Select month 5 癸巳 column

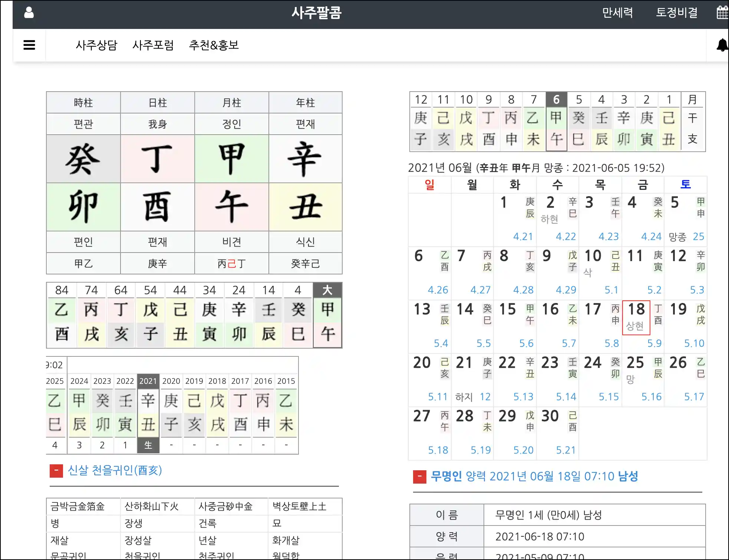click(x=579, y=122)
